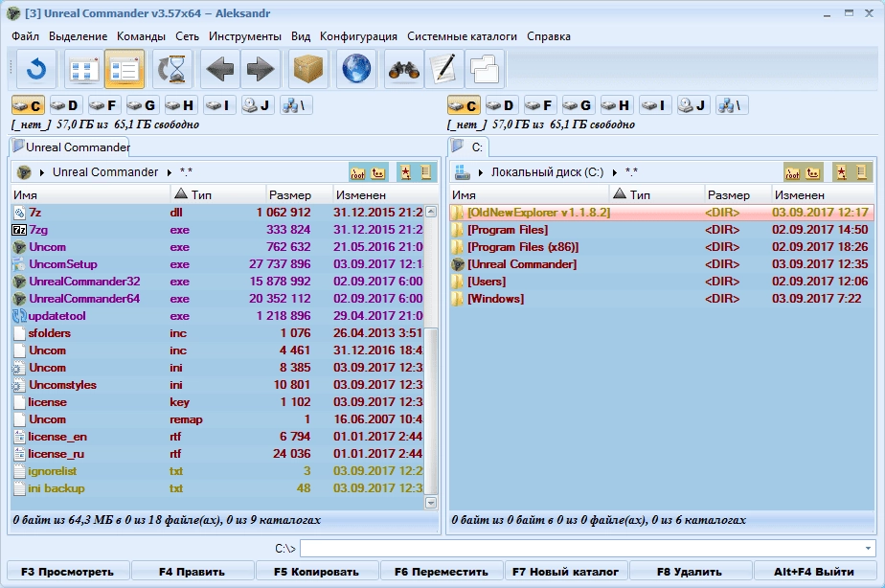
Task: Click F4 Править button
Action: (x=192, y=572)
